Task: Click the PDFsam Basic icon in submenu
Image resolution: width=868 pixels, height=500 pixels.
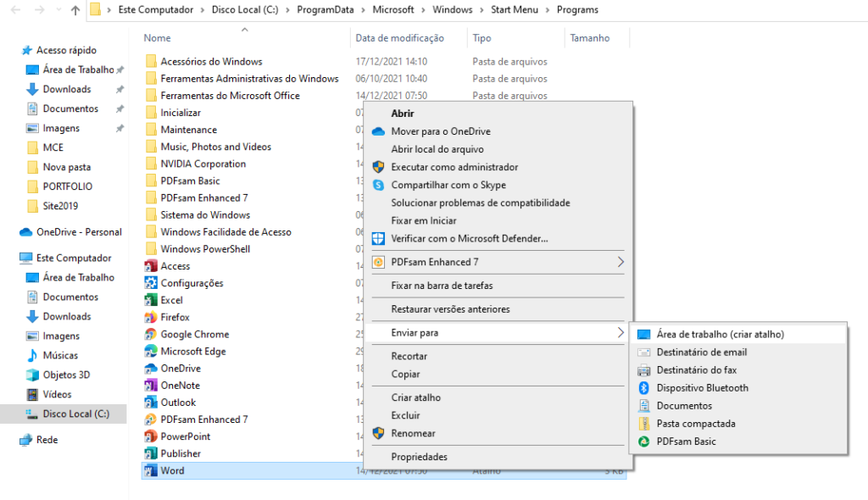Action: pos(644,442)
